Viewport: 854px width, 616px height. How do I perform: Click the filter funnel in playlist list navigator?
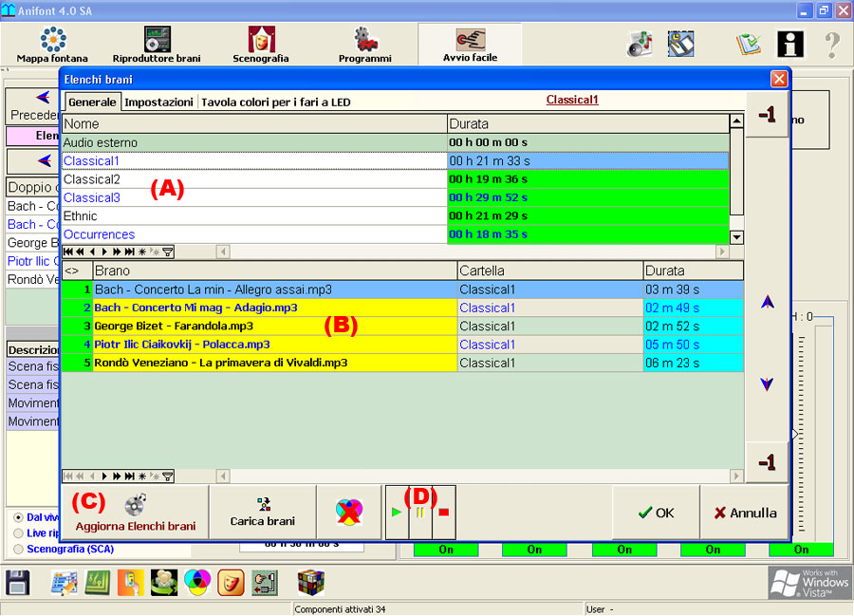(x=168, y=252)
